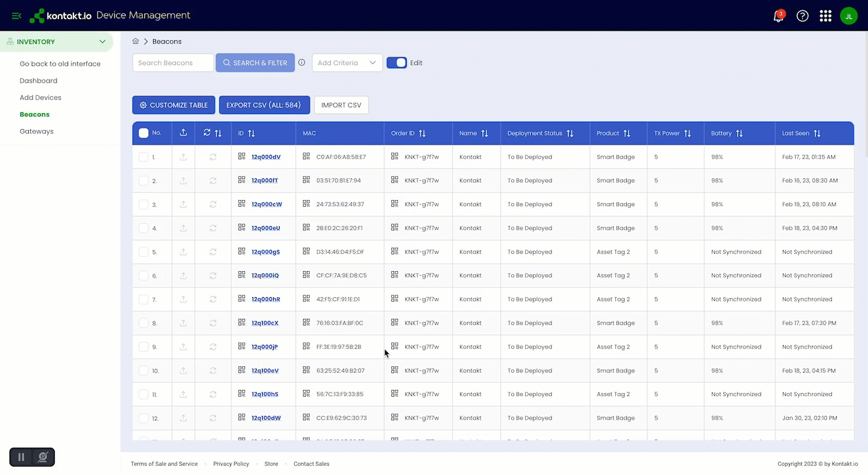
Task: Check the select-all checkbox in table header
Action: 143,133
